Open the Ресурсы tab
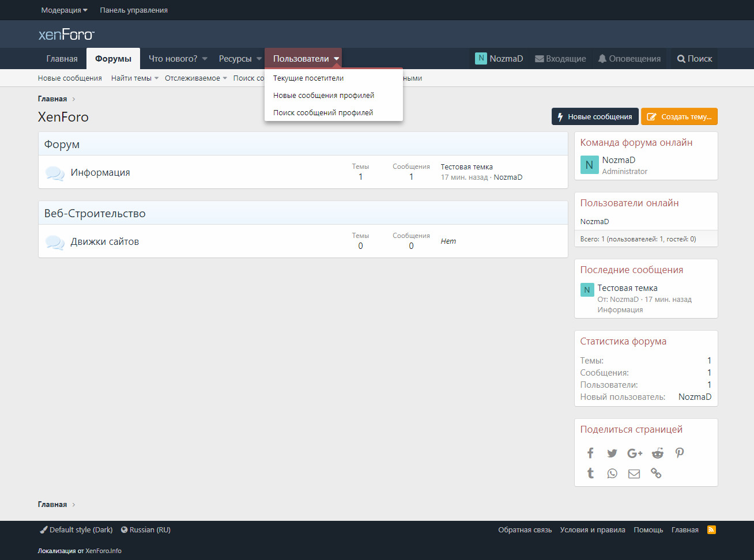 pos(235,59)
